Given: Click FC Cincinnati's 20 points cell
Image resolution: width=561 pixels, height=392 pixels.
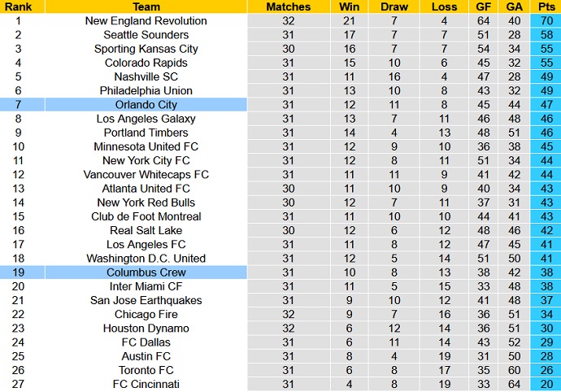Looking at the screenshot, I should pyautogui.click(x=545, y=384).
